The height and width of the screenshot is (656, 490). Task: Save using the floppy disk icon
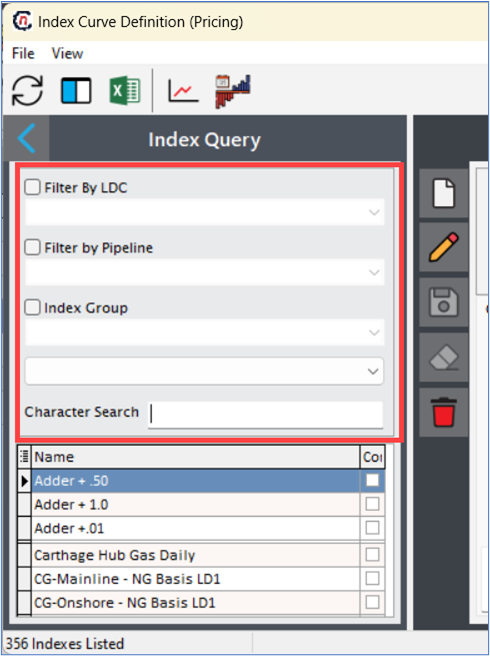(x=444, y=302)
